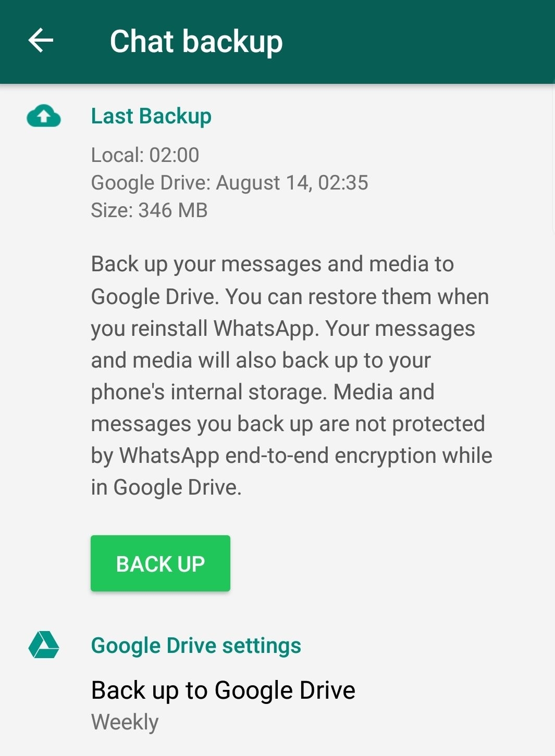Tap the Google Drive triangle icon

(x=44, y=645)
